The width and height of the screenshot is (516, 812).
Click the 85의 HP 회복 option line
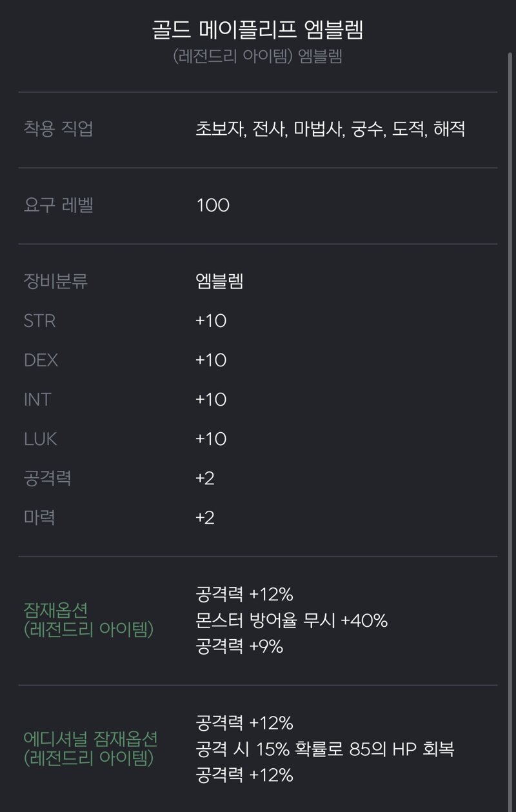point(325,749)
